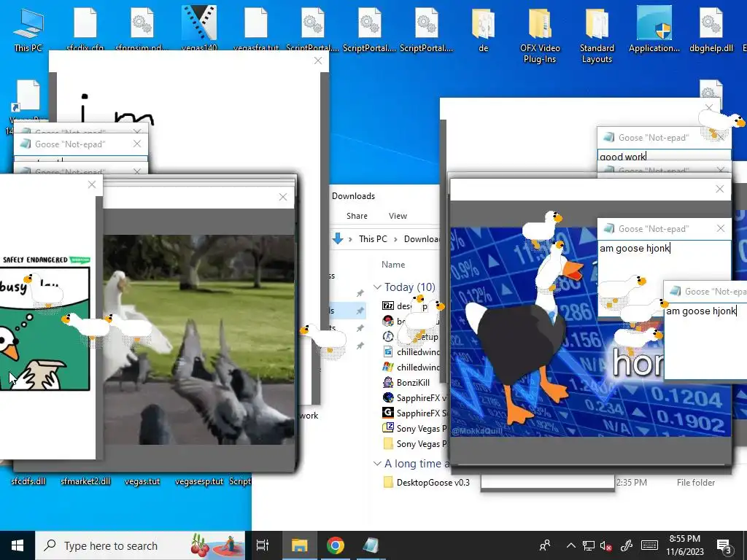Click the muted volume tray icon
The width and height of the screenshot is (747, 560).
tap(606, 545)
